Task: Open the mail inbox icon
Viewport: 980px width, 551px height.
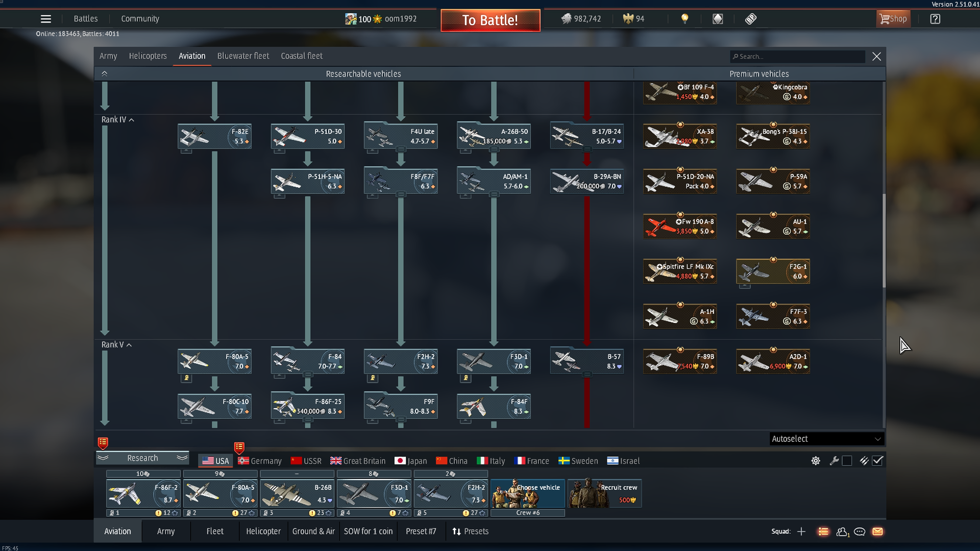Action: coord(877,532)
